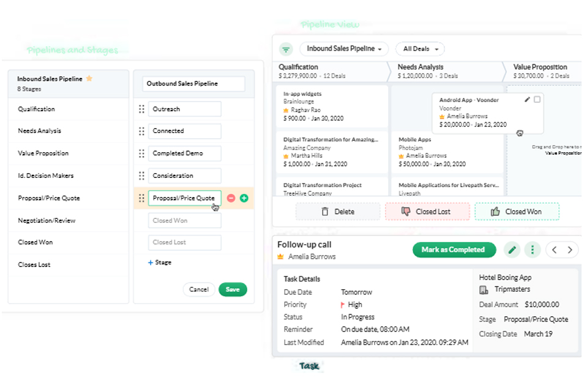Screen dimensions: 584x392
Task: Click the Completed Demo stage input field
Action: tap(185, 153)
